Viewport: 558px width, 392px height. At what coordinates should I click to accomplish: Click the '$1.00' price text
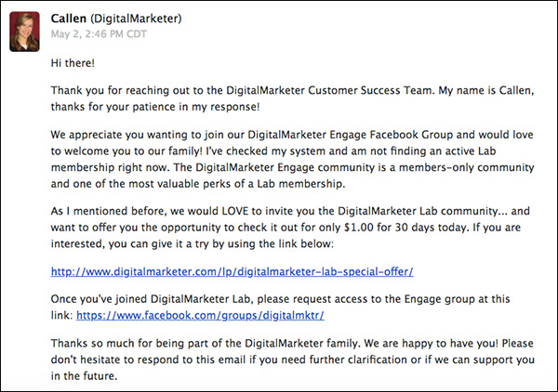coord(359,228)
